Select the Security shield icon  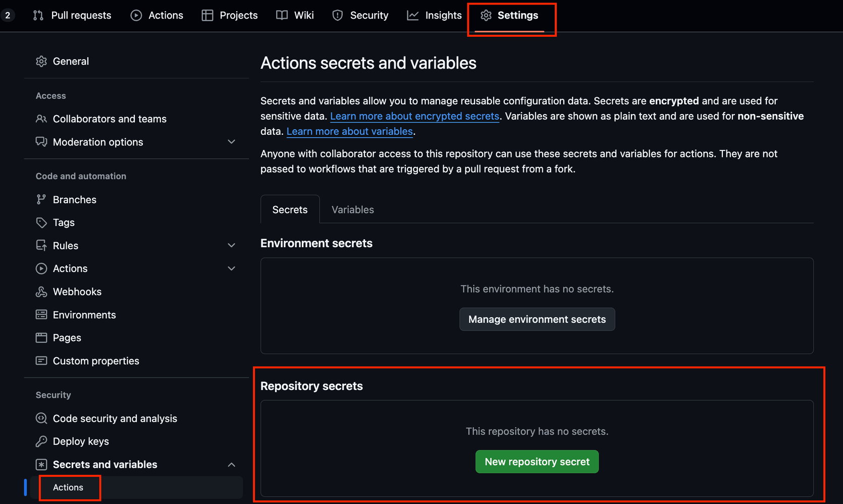click(x=337, y=15)
